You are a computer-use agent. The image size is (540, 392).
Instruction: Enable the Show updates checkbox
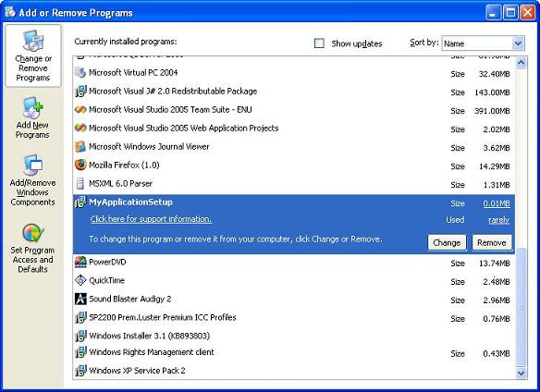pos(319,43)
